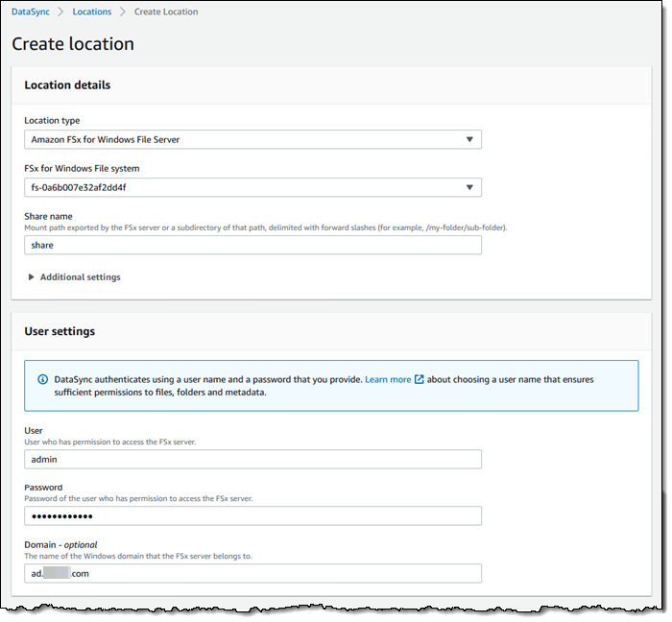Expand the Additional settings section
Screen dimensions: 672x622
[31, 277]
